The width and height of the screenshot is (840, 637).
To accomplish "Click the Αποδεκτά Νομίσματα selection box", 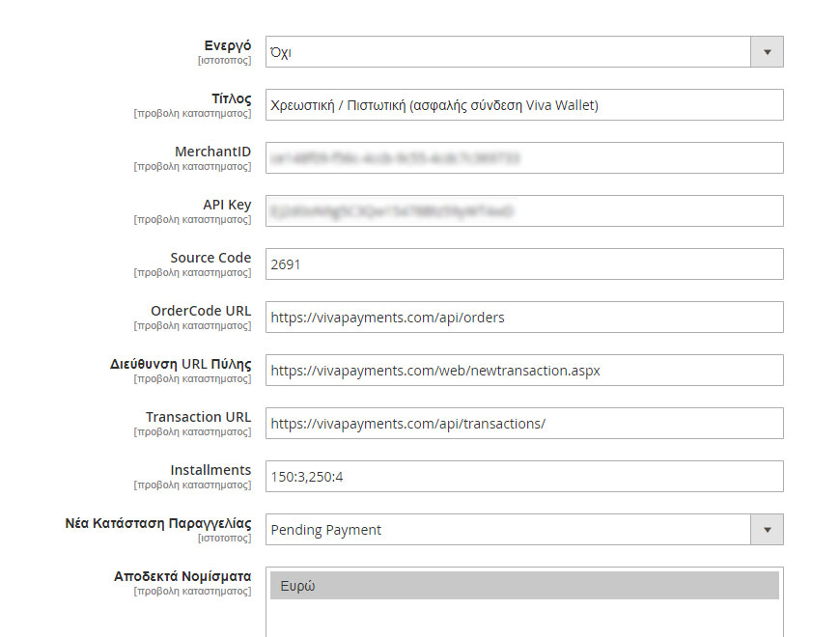I will (524, 598).
